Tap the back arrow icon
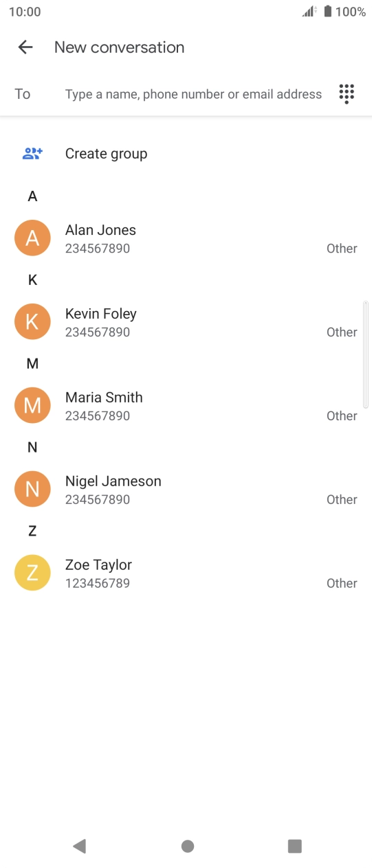 tap(25, 47)
